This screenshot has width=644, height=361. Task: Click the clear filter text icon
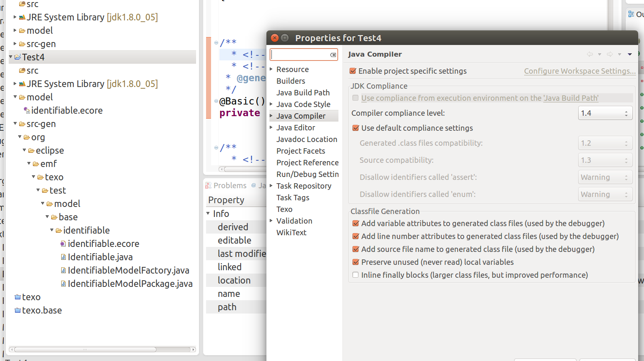coord(333,55)
